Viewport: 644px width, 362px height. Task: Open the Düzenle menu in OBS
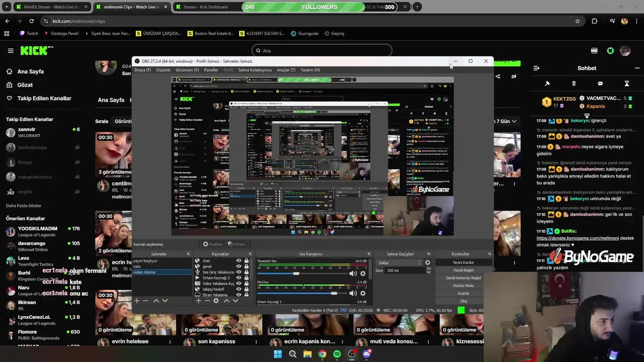point(163,70)
